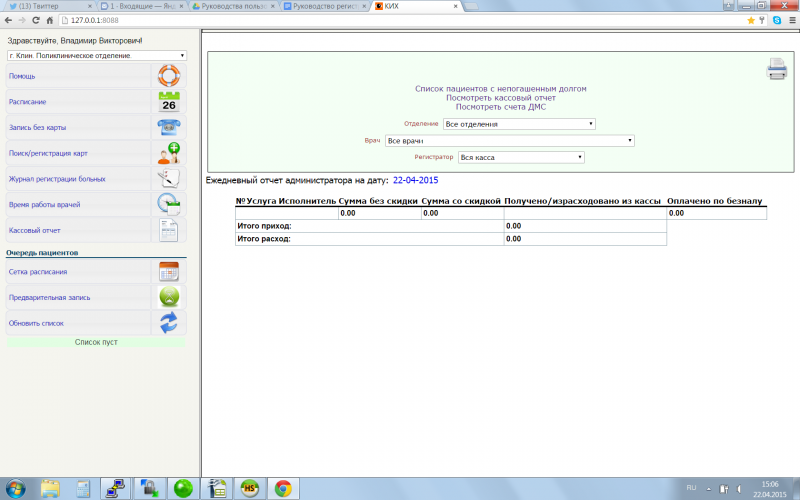Click the lifebuoy help icon

pyautogui.click(x=168, y=76)
